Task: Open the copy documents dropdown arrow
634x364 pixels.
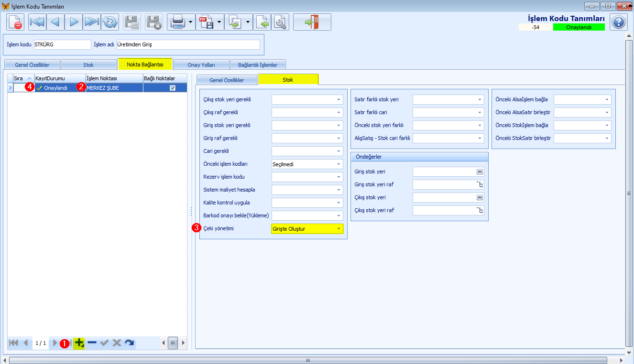Action: pos(249,22)
